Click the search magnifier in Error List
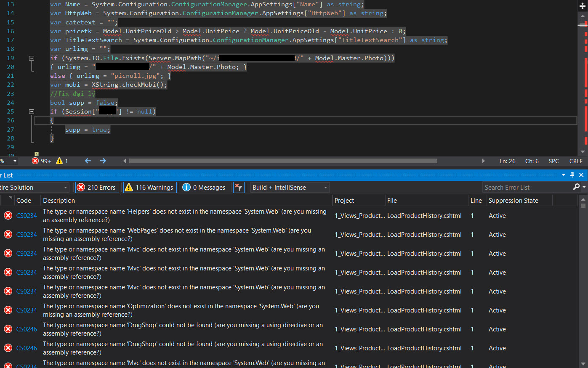 (576, 187)
